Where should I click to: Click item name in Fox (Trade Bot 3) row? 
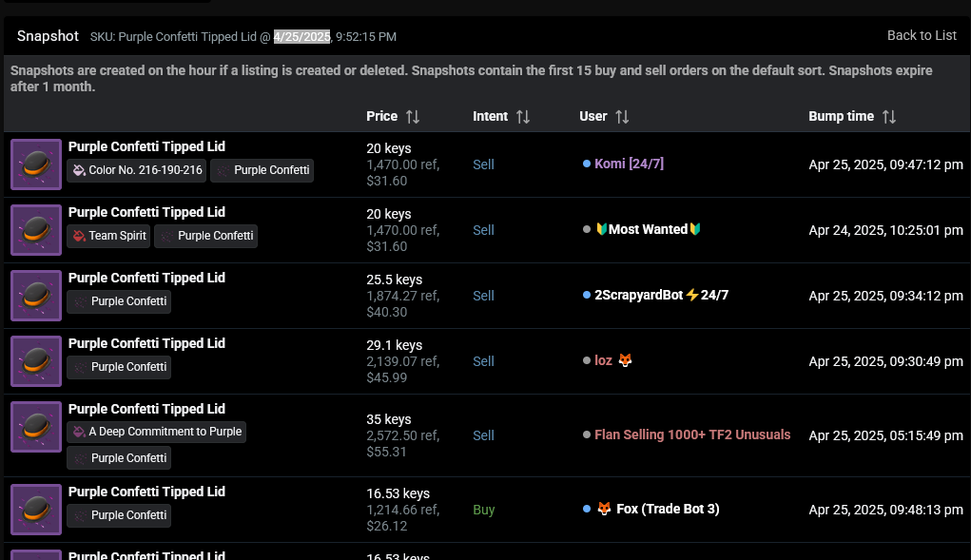(146, 492)
